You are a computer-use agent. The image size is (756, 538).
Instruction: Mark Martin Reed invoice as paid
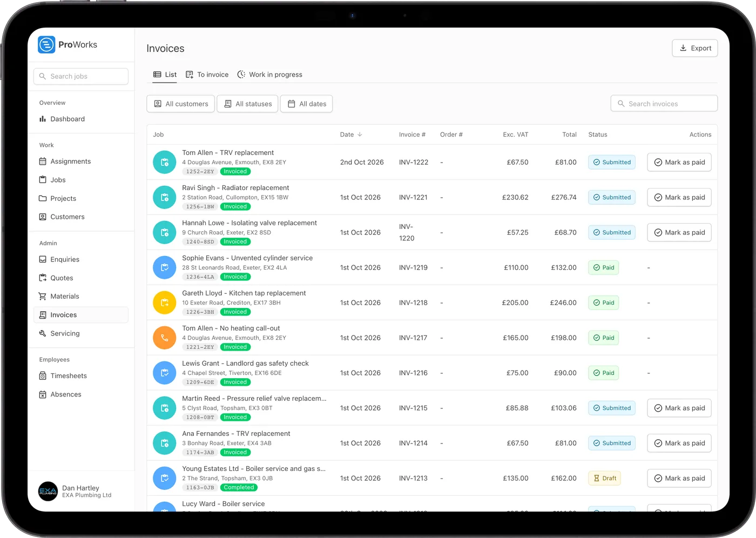pyautogui.click(x=679, y=408)
